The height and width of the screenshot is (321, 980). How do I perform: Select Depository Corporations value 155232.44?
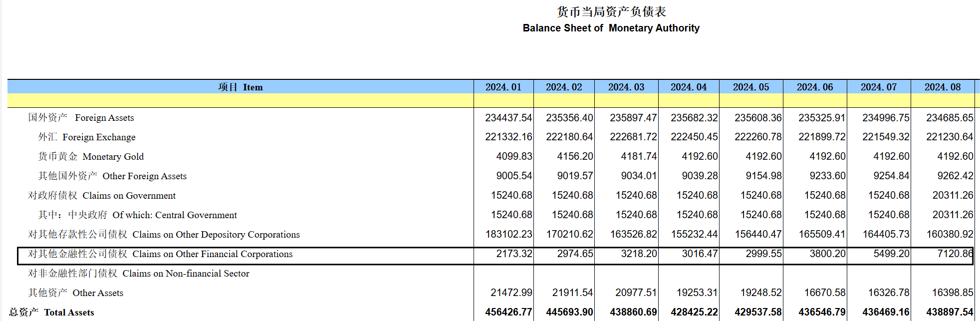tap(694, 234)
